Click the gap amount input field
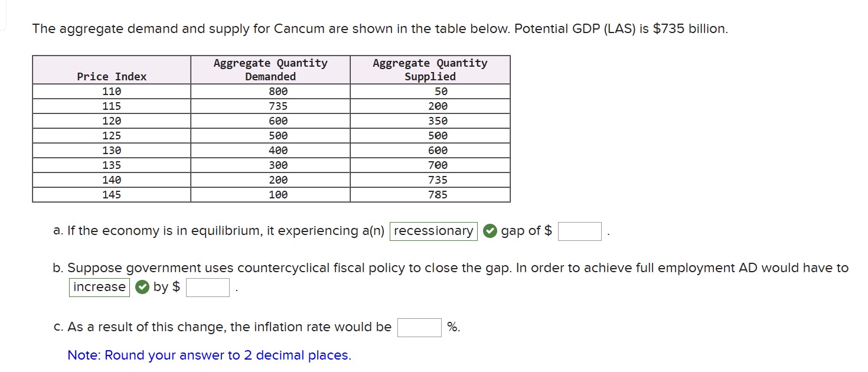This screenshot has width=868, height=372. click(579, 231)
